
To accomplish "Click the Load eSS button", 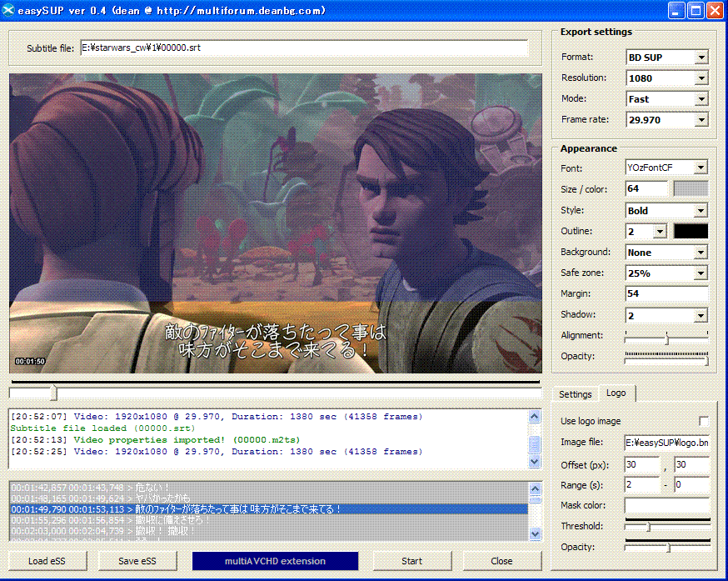I will (x=47, y=561).
